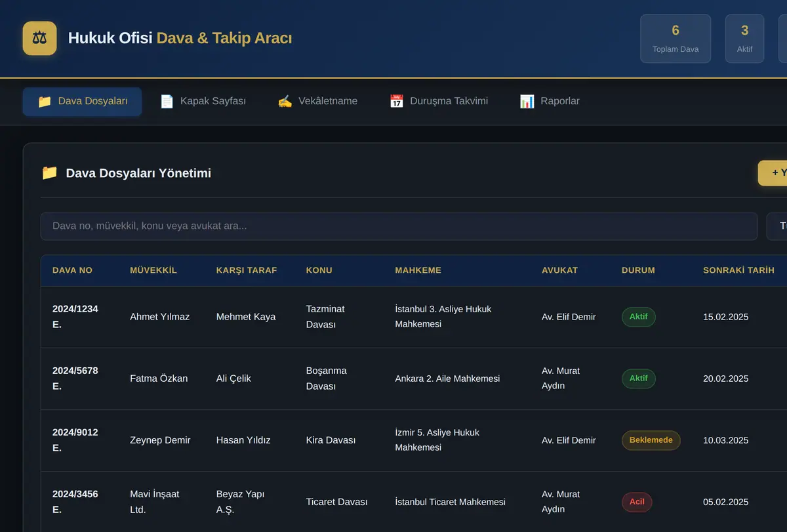Click the Aktif stat card showing 3
The width and height of the screenshot is (787, 532).
pos(744,39)
